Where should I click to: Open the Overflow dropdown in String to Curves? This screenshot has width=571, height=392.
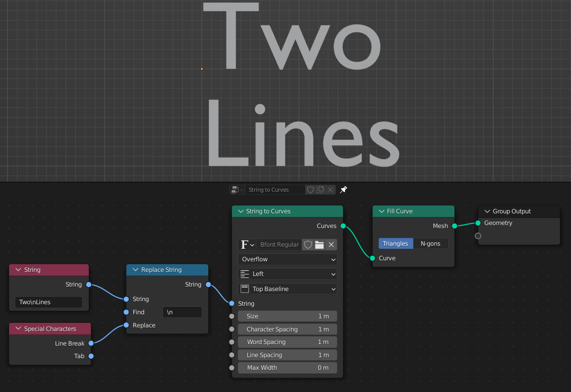(x=287, y=259)
